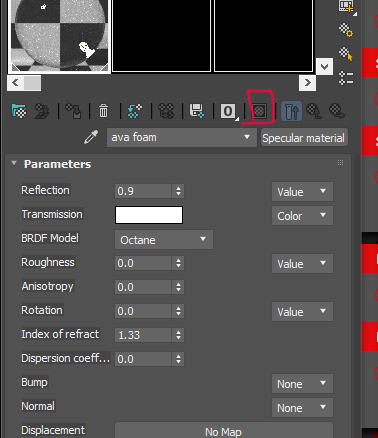Viewport: 378px width, 438px height.
Task: Click the 'Transmission' parameter label
Action: [x=52, y=214]
